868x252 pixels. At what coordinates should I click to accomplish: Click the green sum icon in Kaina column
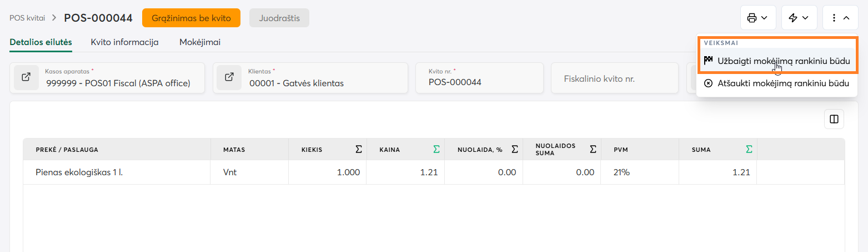436,149
